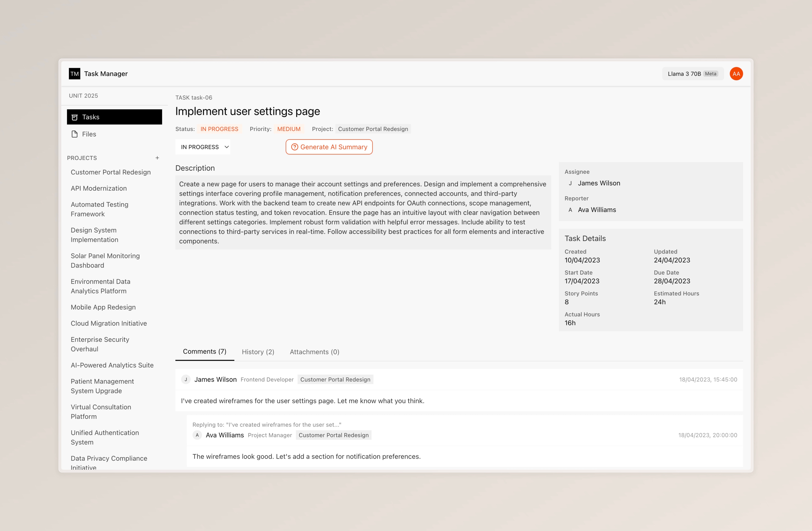
Task: Switch to the History (2) tab
Action: pyautogui.click(x=258, y=352)
